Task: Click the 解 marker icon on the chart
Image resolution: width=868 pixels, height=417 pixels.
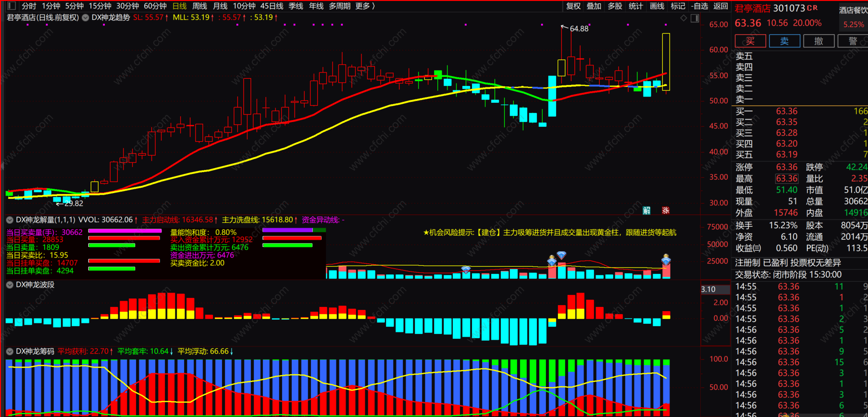Action: (646, 210)
